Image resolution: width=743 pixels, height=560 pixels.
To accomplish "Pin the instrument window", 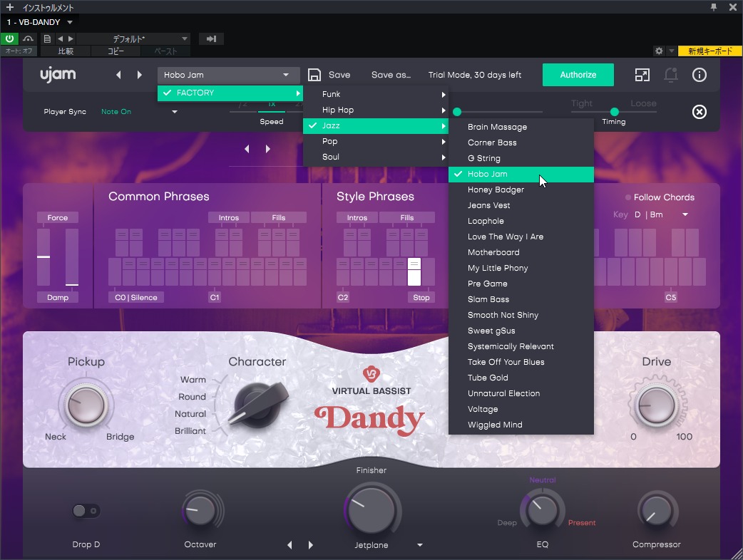I will pyautogui.click(x=714, y=7).
